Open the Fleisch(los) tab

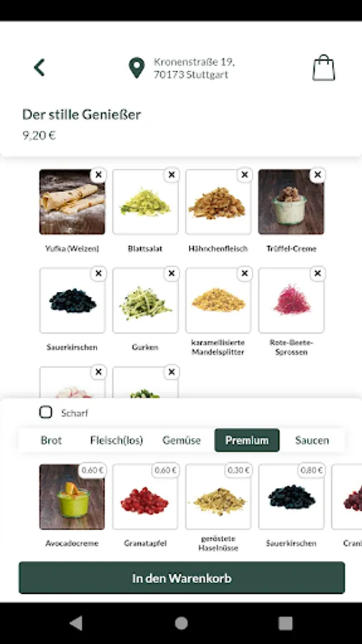click(117, 440)
